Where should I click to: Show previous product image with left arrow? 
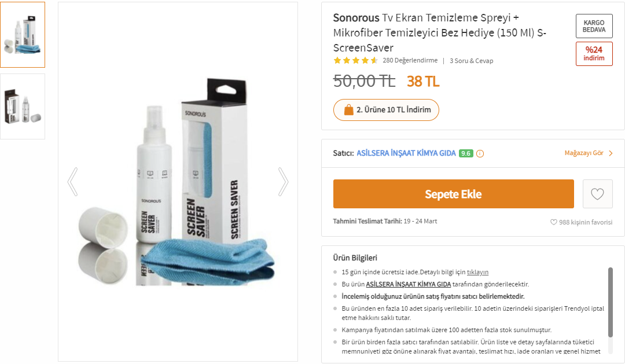point(72,182)
